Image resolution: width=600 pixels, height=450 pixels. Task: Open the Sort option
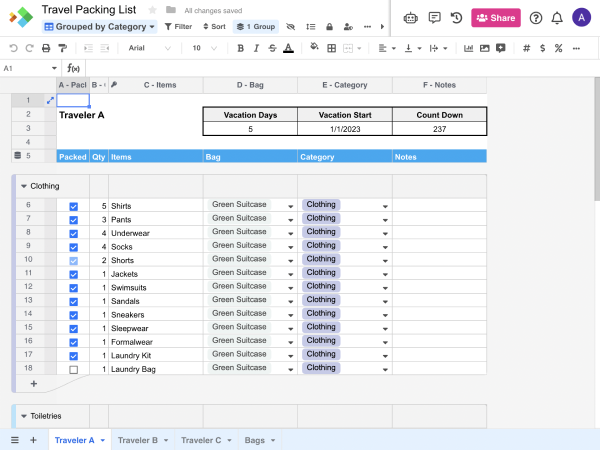(214, 27)
